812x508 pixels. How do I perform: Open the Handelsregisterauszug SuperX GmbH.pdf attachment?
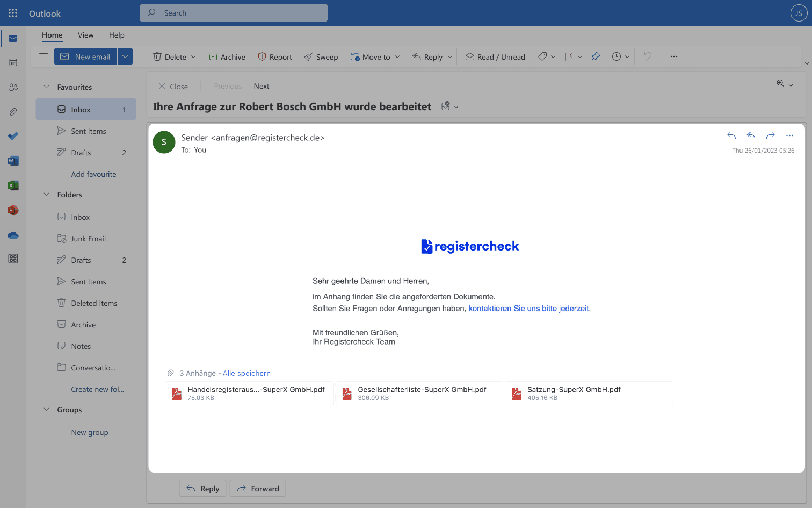[250, 393]
